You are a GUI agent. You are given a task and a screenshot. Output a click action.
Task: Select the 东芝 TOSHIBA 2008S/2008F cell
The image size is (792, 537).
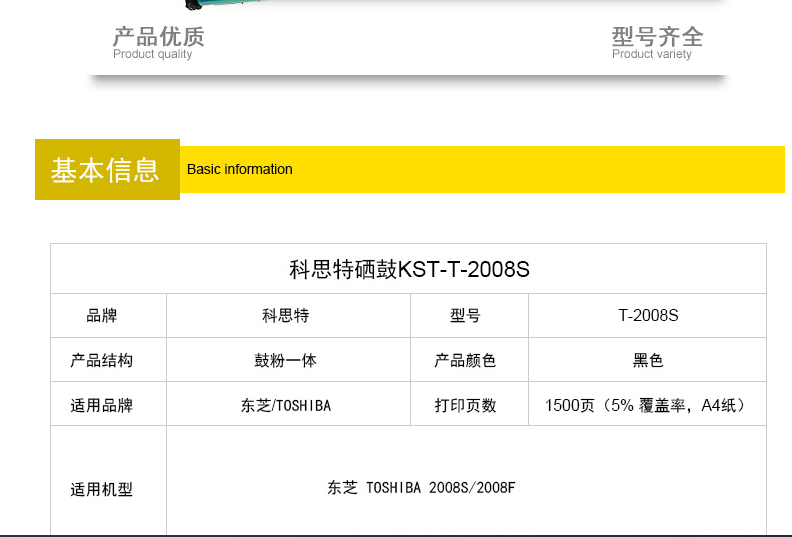pyautogui.click(x=467, y=481)
